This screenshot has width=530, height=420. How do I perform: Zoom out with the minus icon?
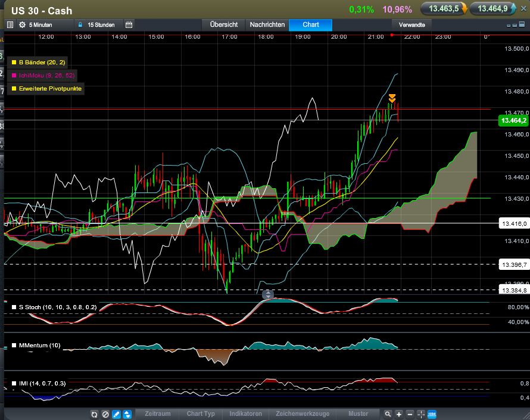click(x=410, y=414)
